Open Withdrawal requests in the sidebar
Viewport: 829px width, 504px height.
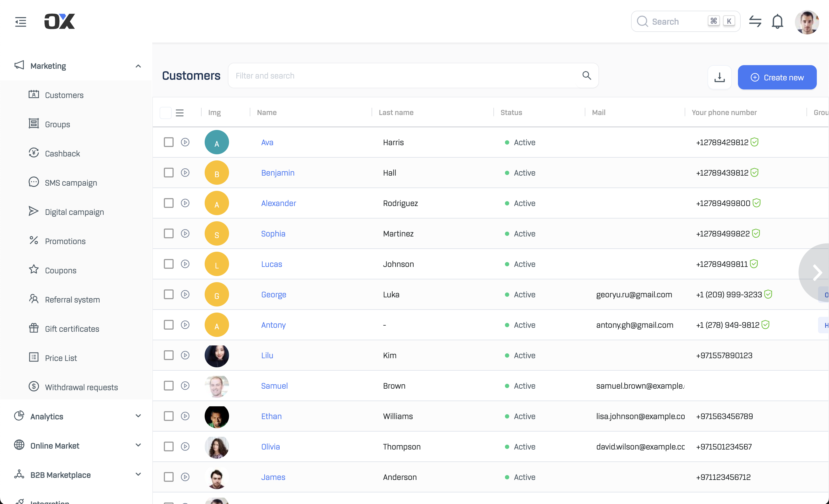tap(81, 387)
